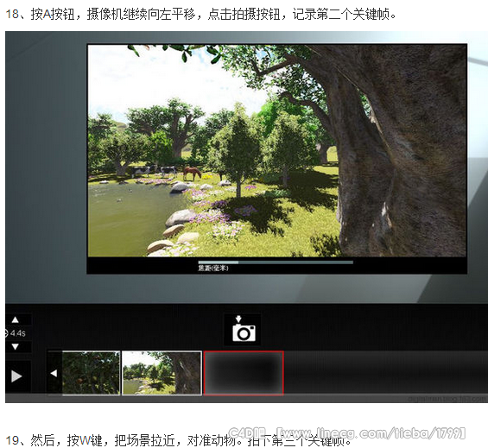Viewport: 488px width, 448px height.
Task: Click the left arrow before first keyframe
Action: click(x=54, y=373)
